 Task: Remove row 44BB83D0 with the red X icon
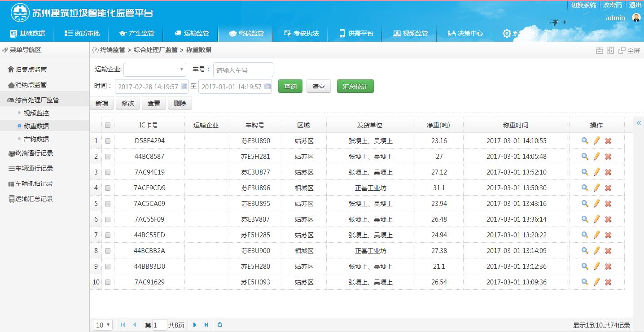[x=608, y=266]
